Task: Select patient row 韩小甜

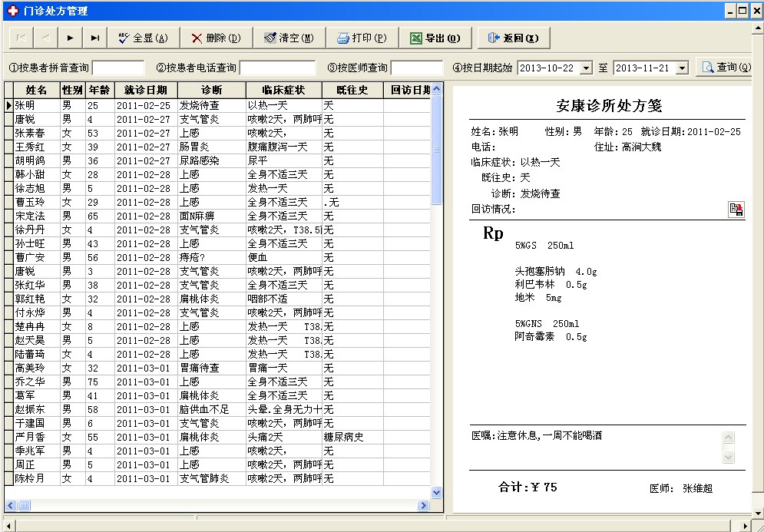Action: point(217,174)
